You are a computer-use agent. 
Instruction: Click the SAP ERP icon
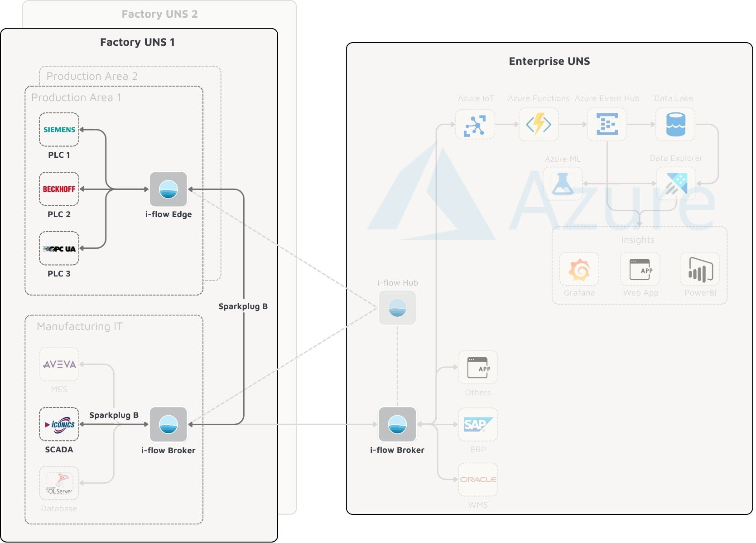pyautogui.click(x=478, y=425)
